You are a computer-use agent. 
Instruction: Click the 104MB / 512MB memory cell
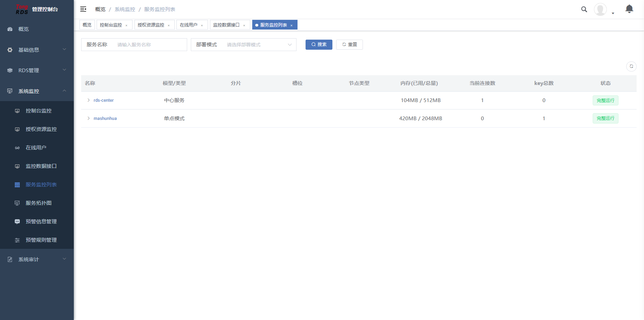(421, 100)
